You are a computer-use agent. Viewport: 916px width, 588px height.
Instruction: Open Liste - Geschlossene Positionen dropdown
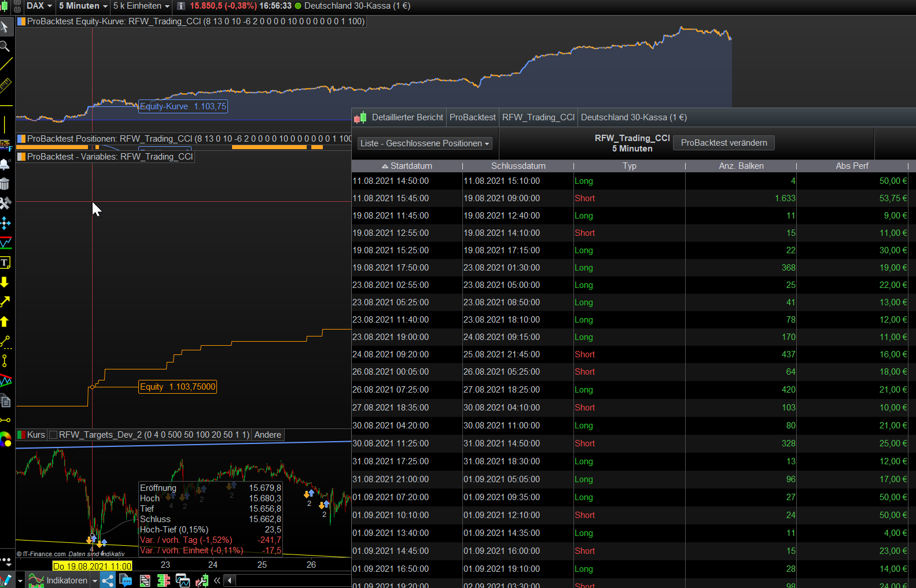pos(425,143)
